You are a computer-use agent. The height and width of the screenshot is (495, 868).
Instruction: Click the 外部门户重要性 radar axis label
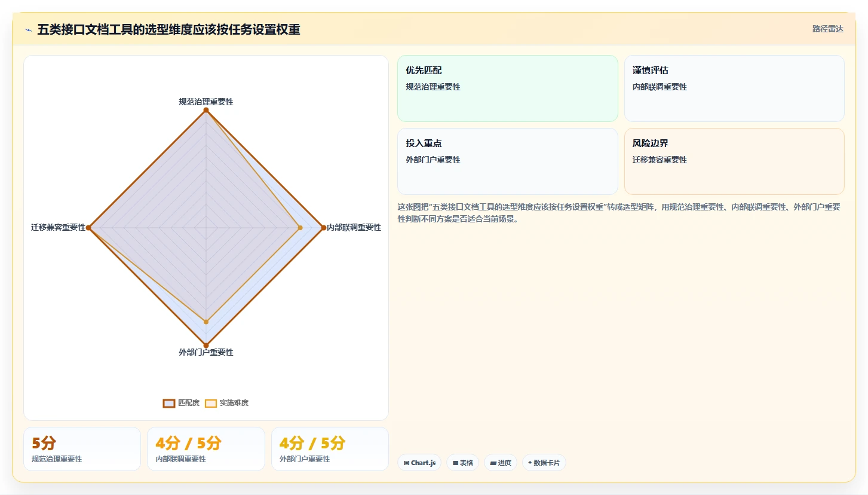(206, 352)
